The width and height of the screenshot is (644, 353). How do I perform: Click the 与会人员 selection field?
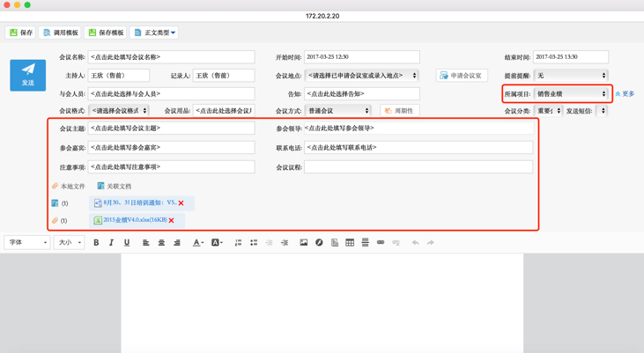click(x=171, y=94)
